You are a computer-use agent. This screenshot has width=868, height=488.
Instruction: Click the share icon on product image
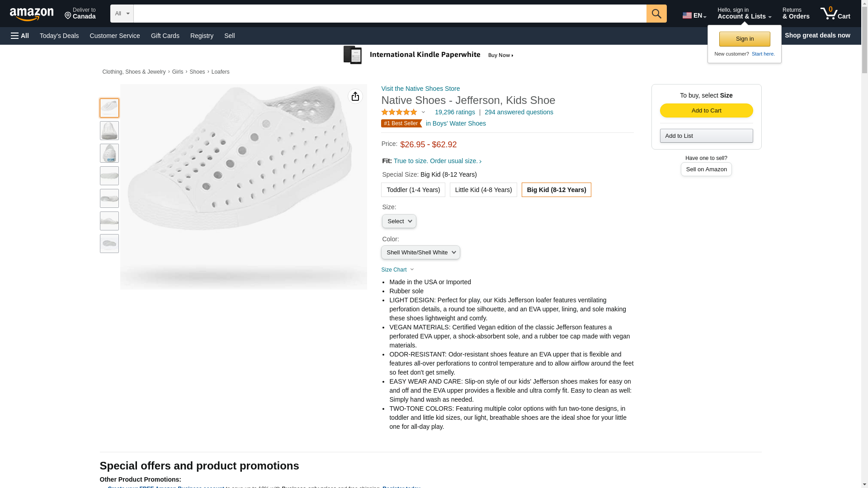click(355, 96)
